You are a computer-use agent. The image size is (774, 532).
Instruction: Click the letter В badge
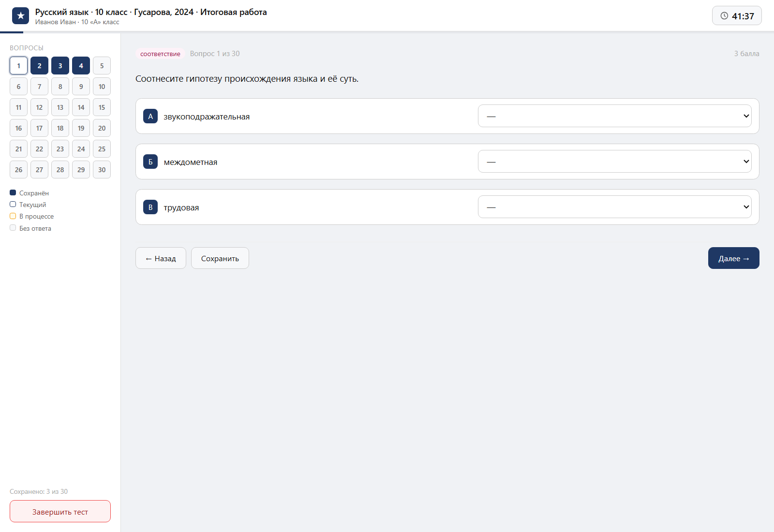tap(150, 207)
